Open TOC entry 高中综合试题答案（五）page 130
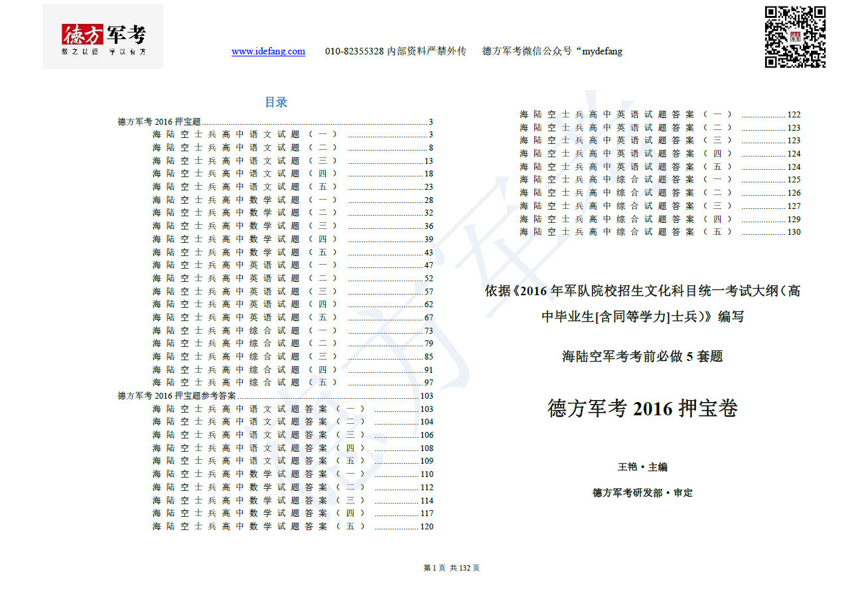The height and width of the screenshot is (609, 868). point(660,232)
